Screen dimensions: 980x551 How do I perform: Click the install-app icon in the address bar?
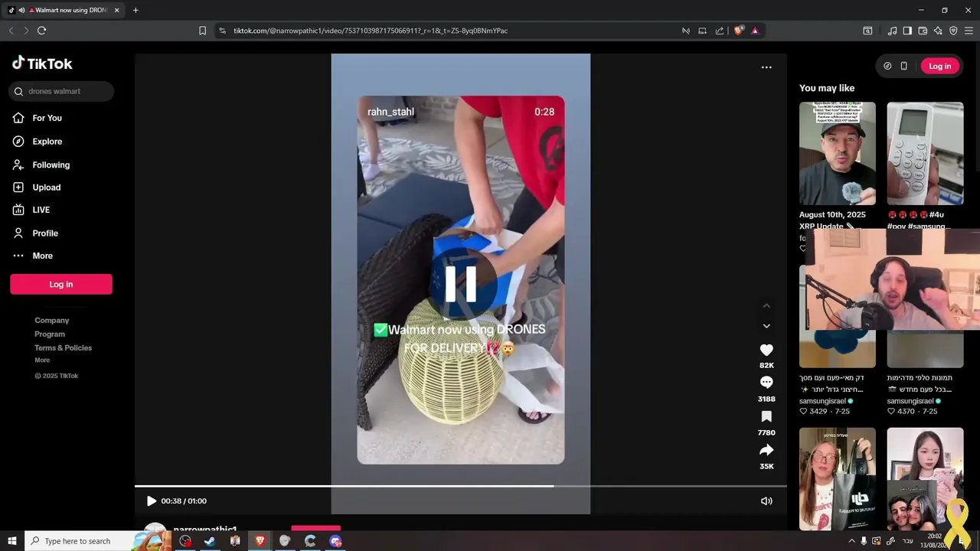702,31
